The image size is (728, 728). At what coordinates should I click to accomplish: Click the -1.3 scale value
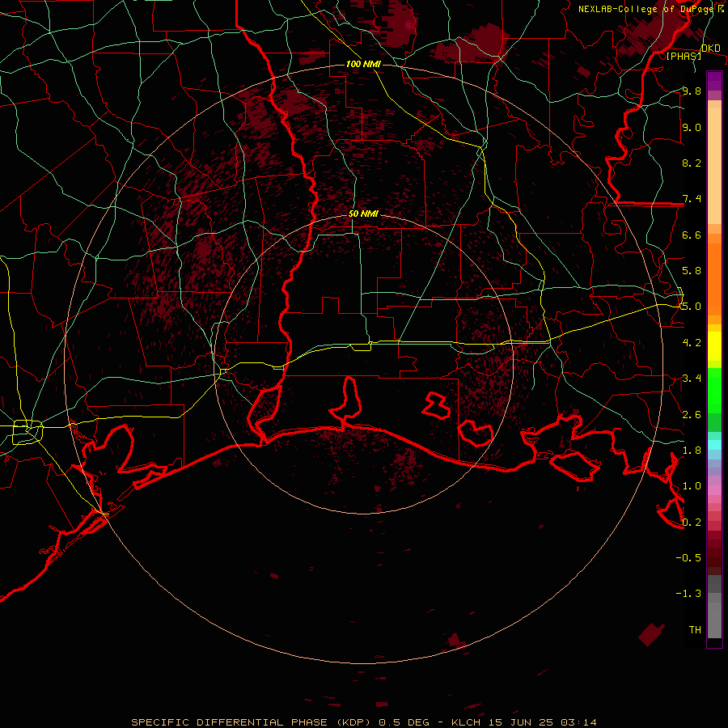click(688, 594)
